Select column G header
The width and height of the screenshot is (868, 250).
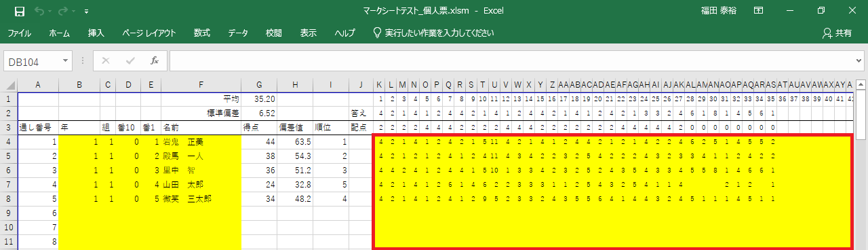(259, 85)
